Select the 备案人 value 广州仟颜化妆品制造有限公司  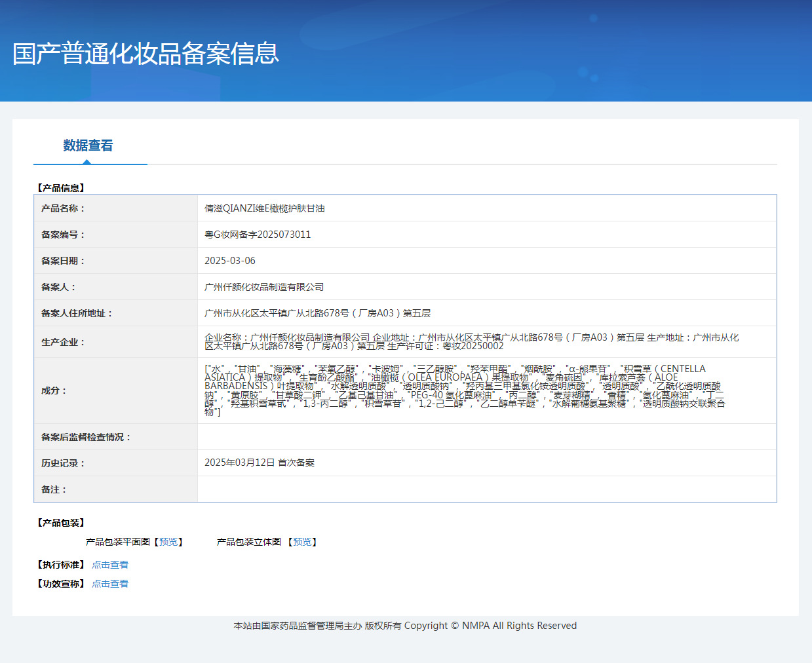point(264,287)
